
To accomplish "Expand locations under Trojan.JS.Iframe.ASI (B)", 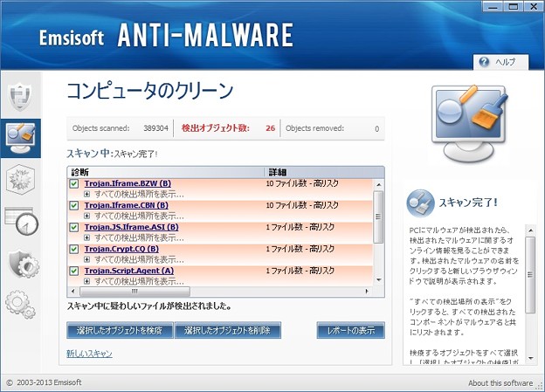I will [x=86, y=237].
